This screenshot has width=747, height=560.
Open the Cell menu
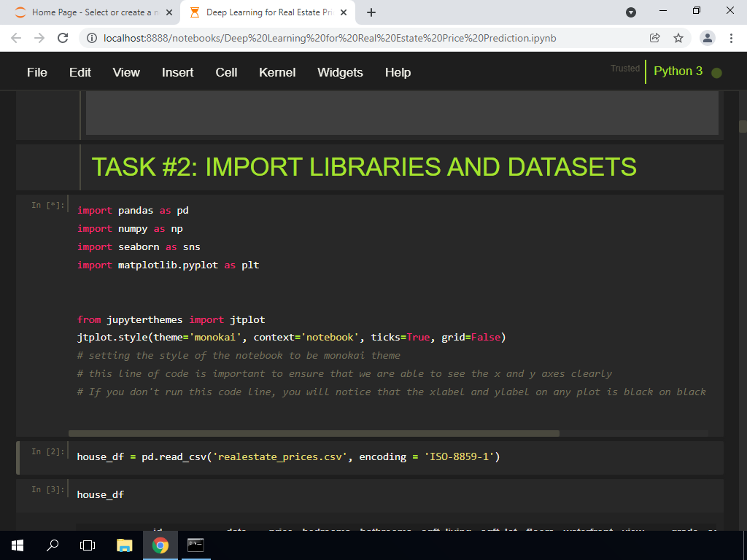pos(226,72)
